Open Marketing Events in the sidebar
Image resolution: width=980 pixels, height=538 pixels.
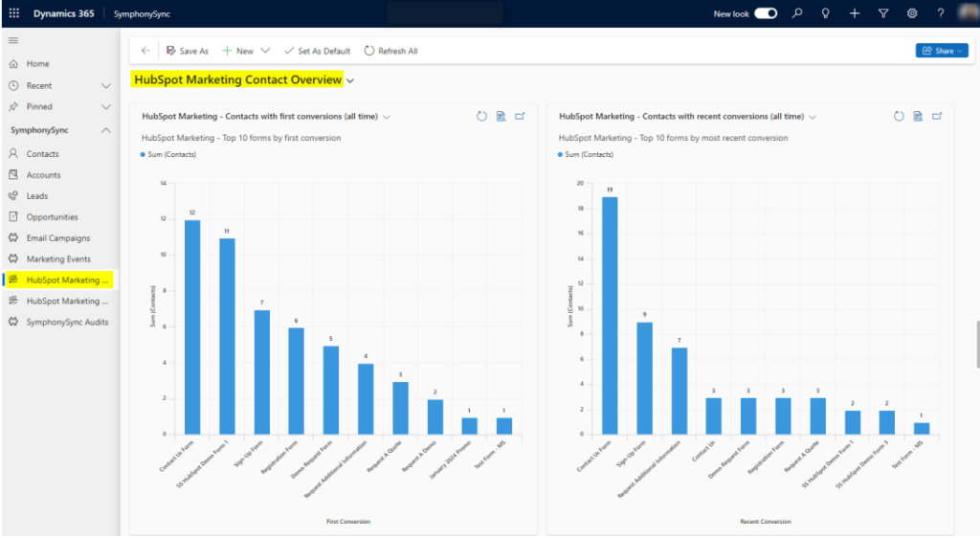click(x=60, y=258)
